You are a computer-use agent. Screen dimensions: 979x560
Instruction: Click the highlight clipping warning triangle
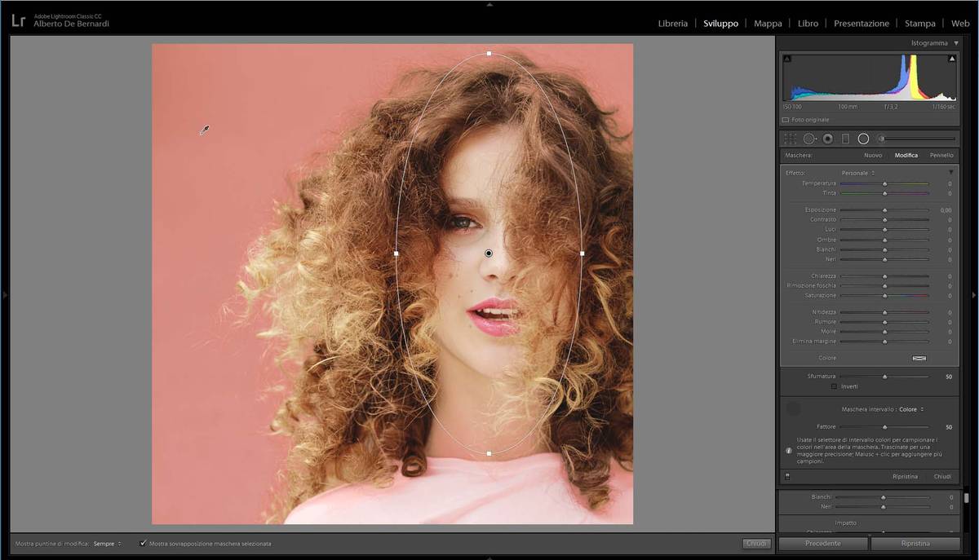coord(952,59)
